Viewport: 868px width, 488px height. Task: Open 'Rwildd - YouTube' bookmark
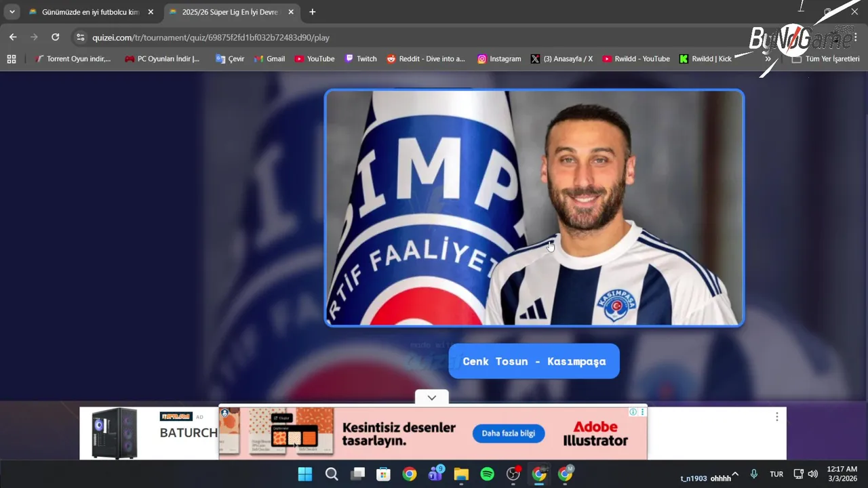click(636, 59)
